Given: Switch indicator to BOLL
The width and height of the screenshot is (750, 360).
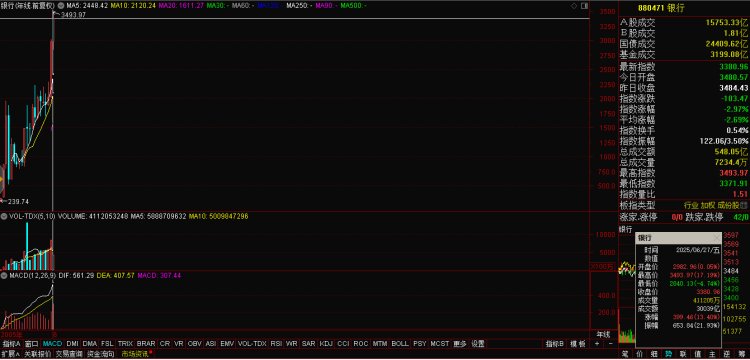Looking at the screenshot, I should tap(400, 344).
